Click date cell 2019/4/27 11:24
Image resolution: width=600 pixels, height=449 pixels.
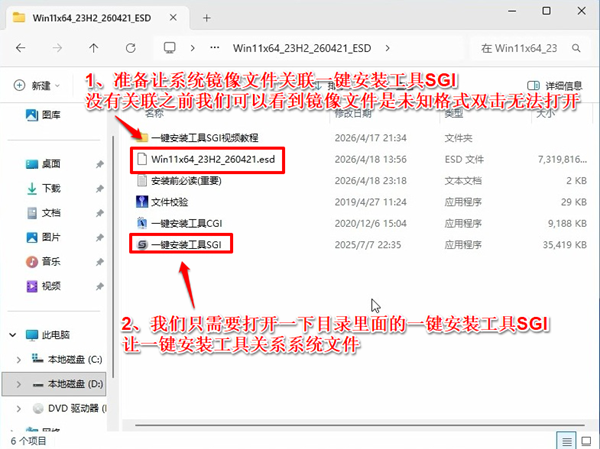click(x=370, y=202)
